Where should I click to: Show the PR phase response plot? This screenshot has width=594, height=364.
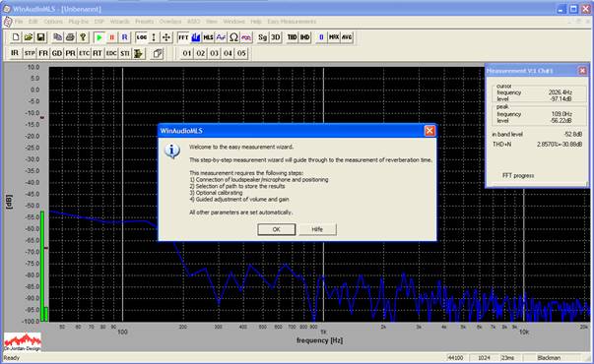point(71,53)
